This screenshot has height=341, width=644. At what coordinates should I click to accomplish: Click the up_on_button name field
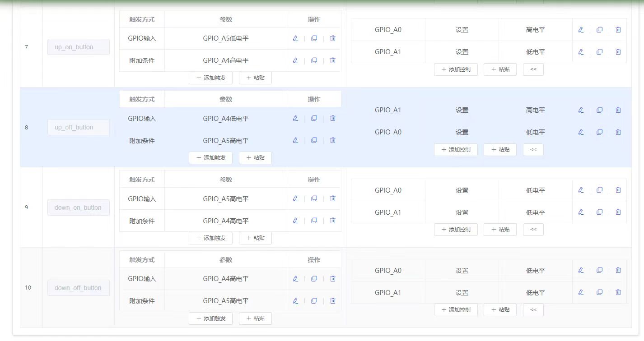point(78,47)
